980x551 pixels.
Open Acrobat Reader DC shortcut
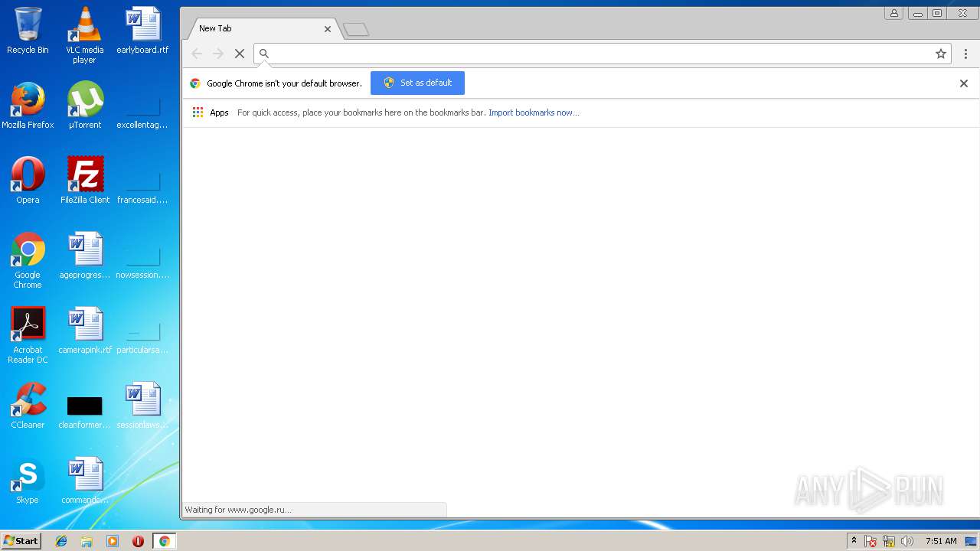click(28, 335)
